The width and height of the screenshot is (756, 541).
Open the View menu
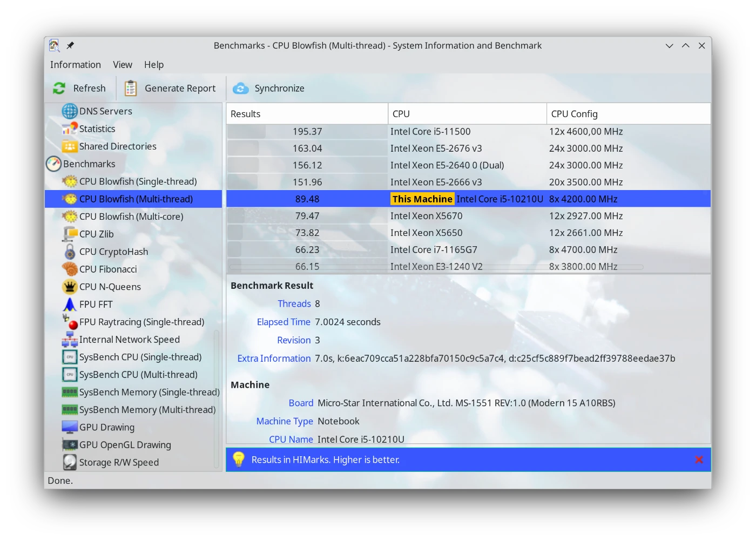point(123,65)
